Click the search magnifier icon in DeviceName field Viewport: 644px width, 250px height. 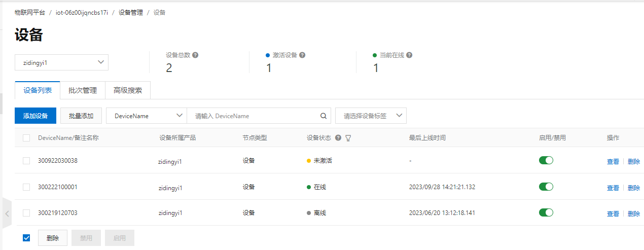[324, 116]
